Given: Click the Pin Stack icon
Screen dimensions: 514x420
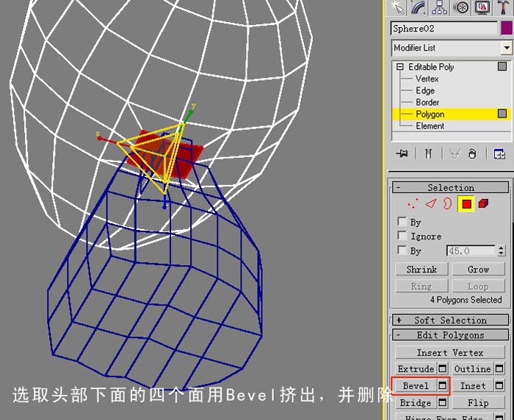Looking at the screenshot, I should click(402, 153).
